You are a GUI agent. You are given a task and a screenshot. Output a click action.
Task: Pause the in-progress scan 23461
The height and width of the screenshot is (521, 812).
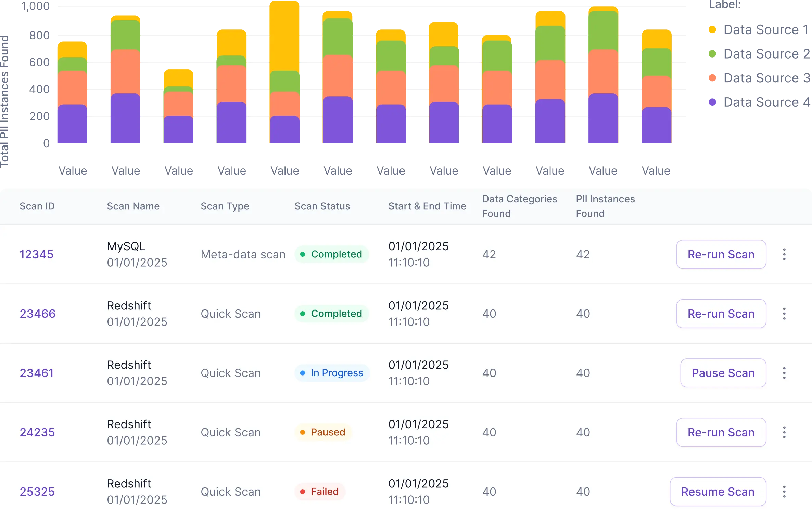723,373
